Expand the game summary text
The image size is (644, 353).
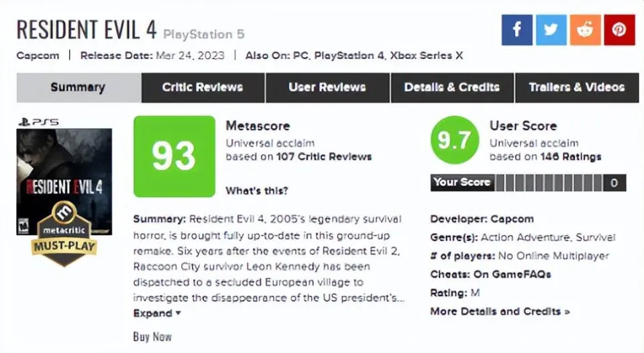[x=157, y=313]
